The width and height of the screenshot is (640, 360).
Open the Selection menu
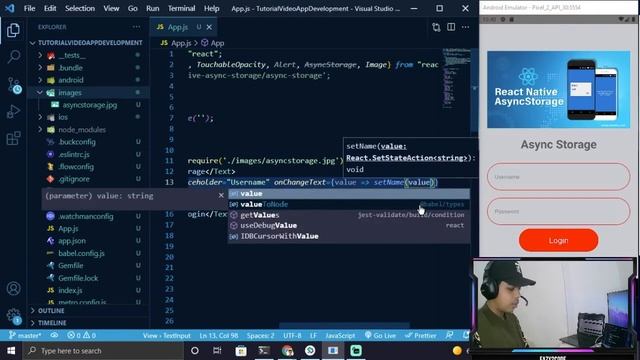click(x=80, y=8)
